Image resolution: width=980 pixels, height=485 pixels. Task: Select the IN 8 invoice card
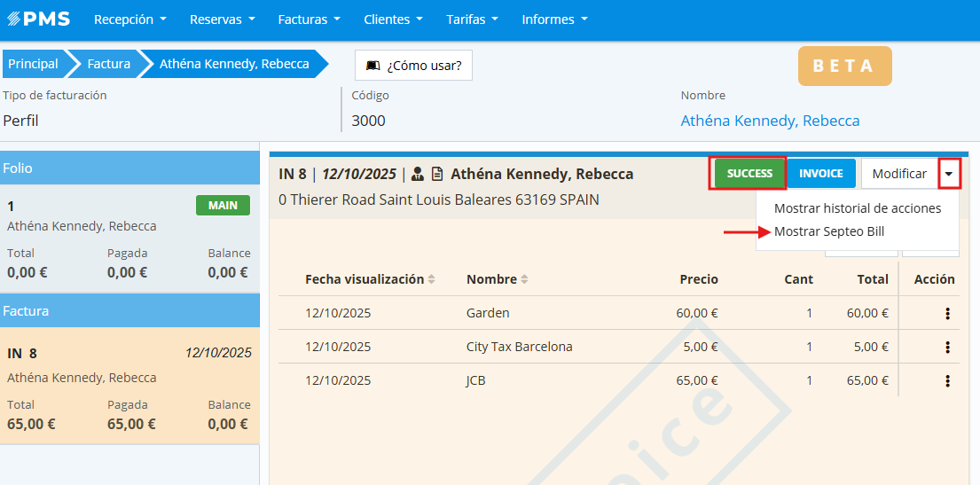click(x=129, y=387)
